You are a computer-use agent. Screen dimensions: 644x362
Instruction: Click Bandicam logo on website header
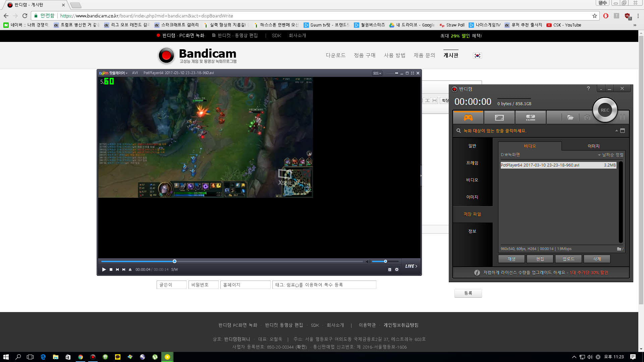[x=198, y=55]
